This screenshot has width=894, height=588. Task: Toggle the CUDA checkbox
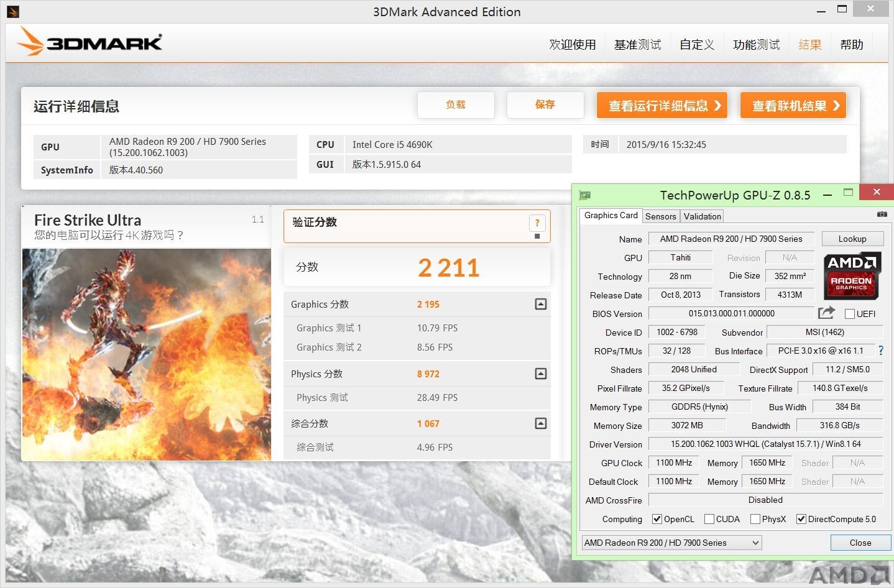(709, 519)
